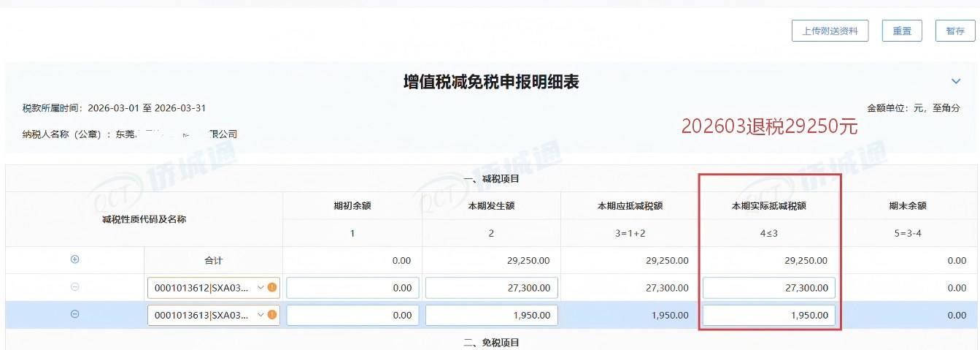This screenshot has height=350, width=980.
Task: Click the 增值税减免税申报明细表 title
Action: pyautogui.click(x=491, y=82)
